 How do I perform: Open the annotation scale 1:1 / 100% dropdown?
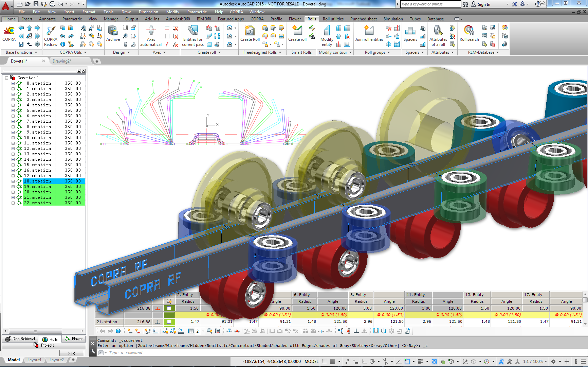pos(535,362)
